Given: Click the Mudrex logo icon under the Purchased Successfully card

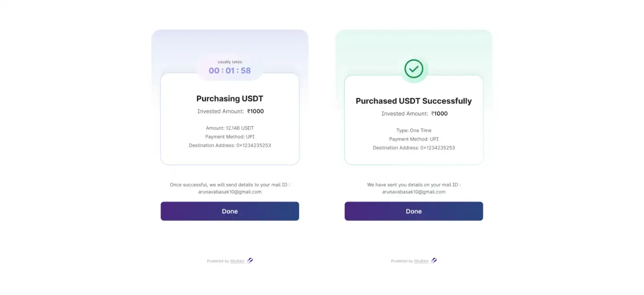Looking at the screenshot, I should 434,261.
